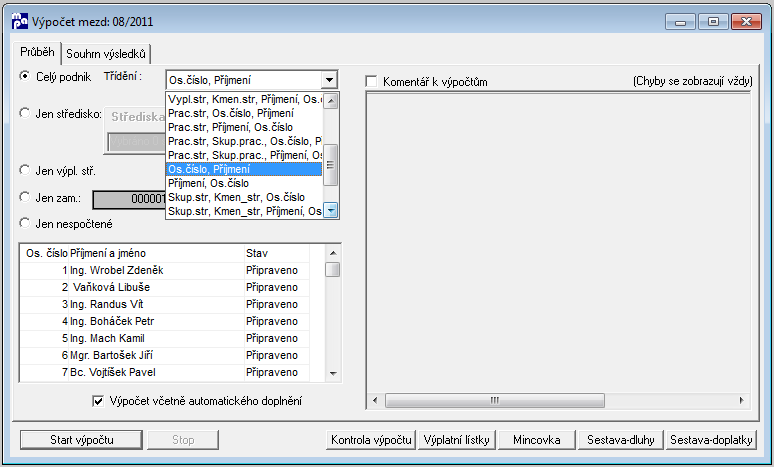
Task: Select the Jen středisko radio button
Action: coord(25,114)
